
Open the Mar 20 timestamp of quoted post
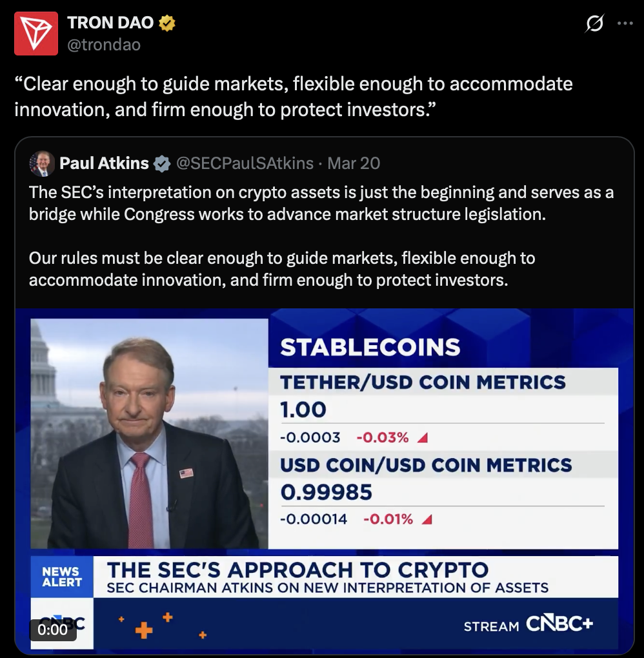(x=354, y=164)
